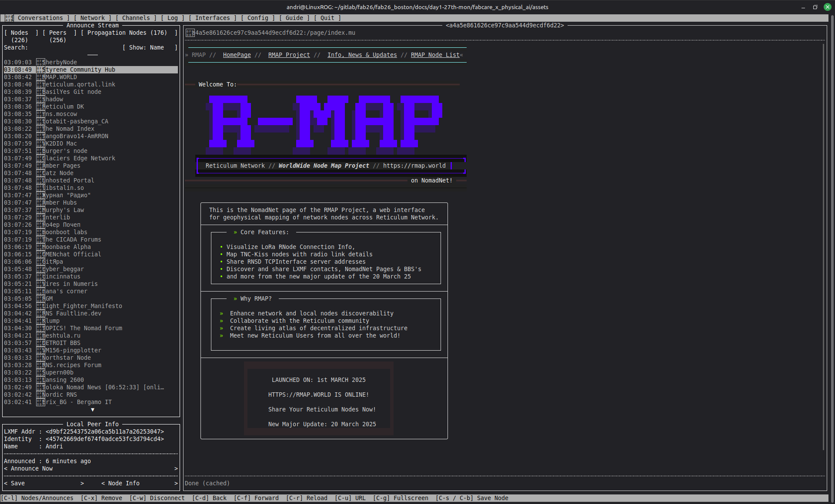Click the browser pane vertical scrollbar

pos(823,246)
